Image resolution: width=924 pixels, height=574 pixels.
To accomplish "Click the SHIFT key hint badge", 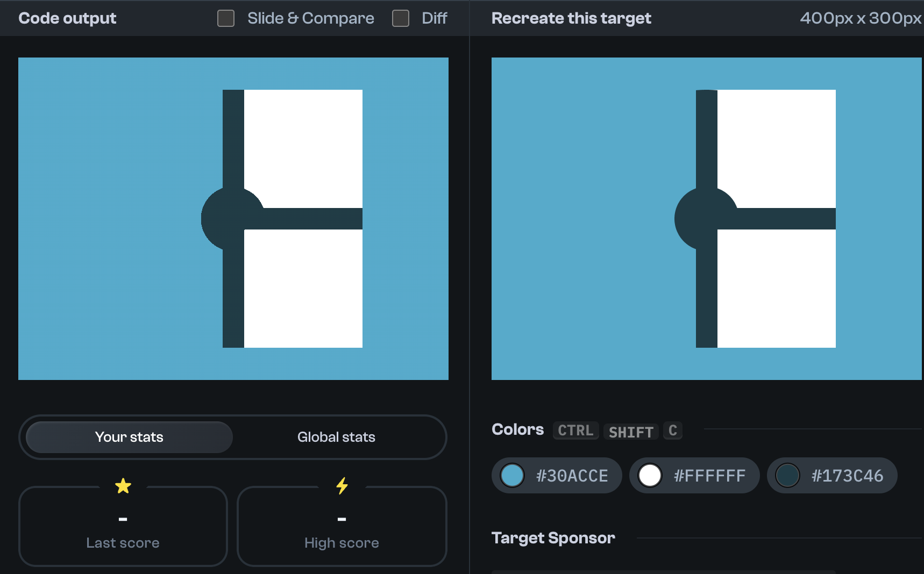I will pos(631,431).
